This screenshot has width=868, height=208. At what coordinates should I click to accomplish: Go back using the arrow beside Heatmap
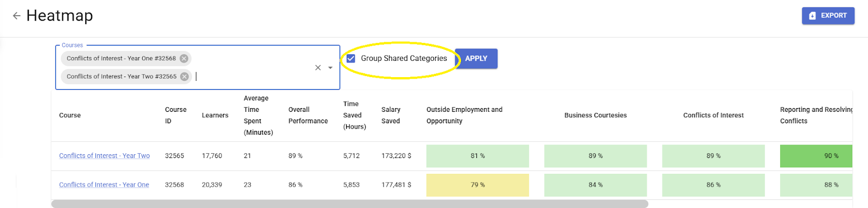click(16, 16)
